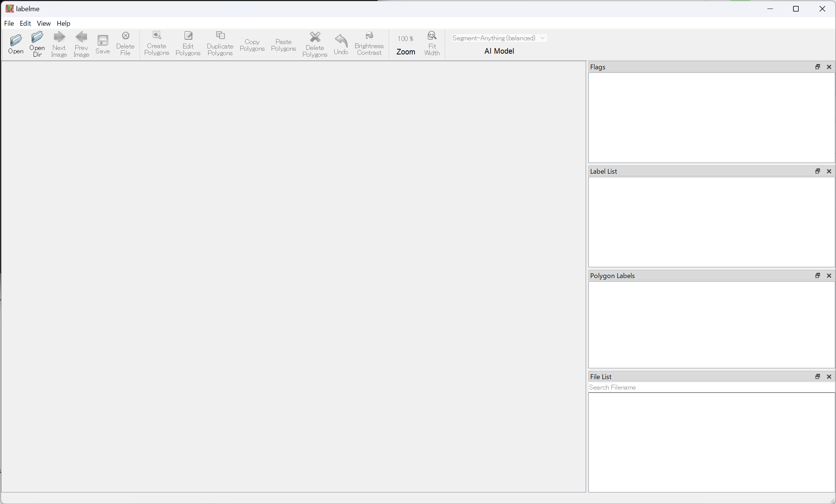Click the Open file icon
The width and height of the screenshot is (836, 504).
(x=16, y=40)
